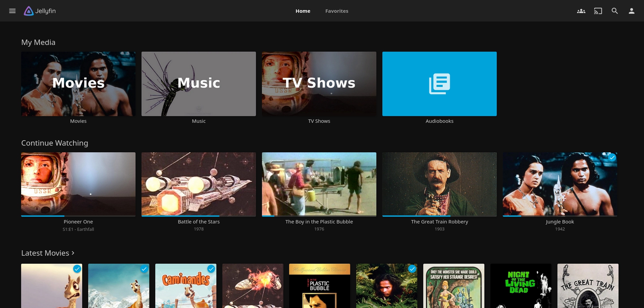The image size is (644, 308).
Task: Open the hamburger navigation menu
Action: pyautogui.click(x=12, y=11)
